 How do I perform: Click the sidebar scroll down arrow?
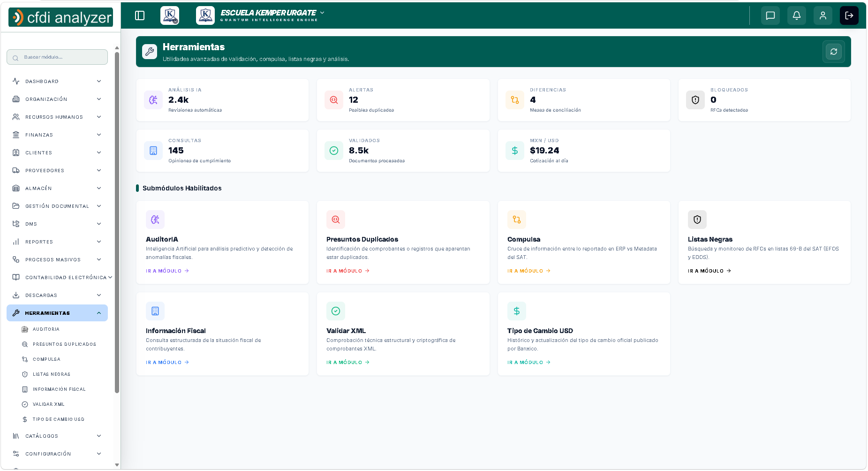click(x=117, y=465)
